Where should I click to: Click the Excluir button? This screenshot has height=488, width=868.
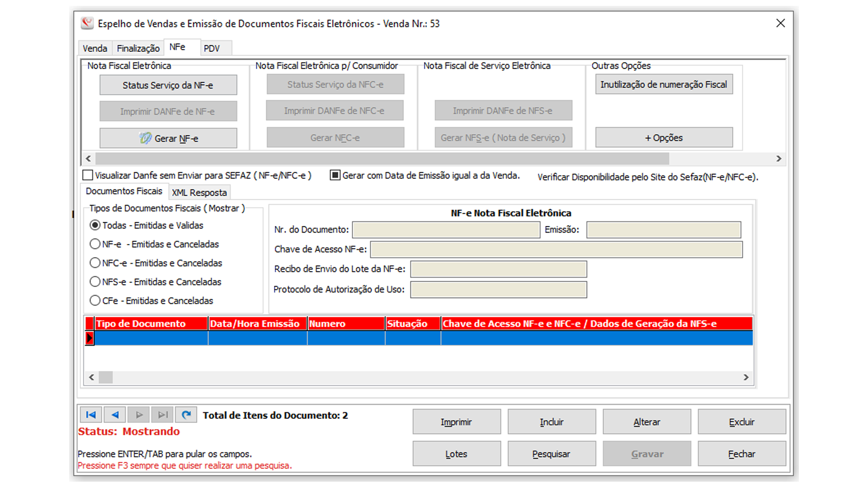[742, 422]
